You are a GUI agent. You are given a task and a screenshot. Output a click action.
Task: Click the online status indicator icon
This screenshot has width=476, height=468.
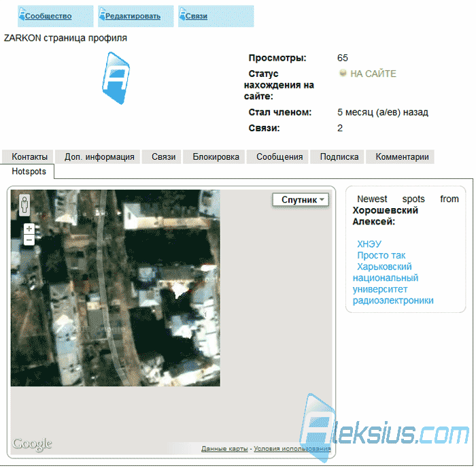(x=343, y=73)
